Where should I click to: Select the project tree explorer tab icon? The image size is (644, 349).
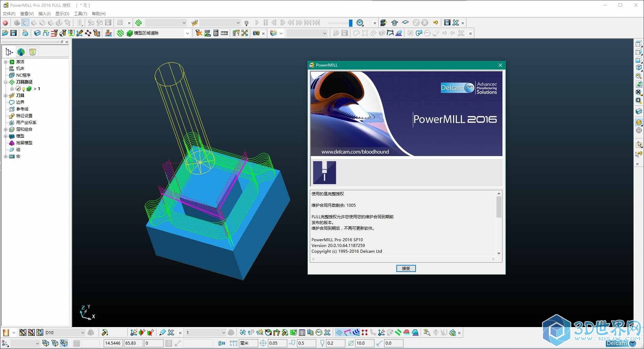(x=9, y=52)
